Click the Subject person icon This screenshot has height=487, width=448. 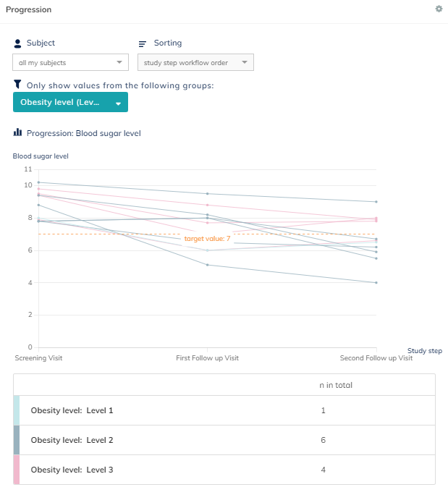pos(17,43)
